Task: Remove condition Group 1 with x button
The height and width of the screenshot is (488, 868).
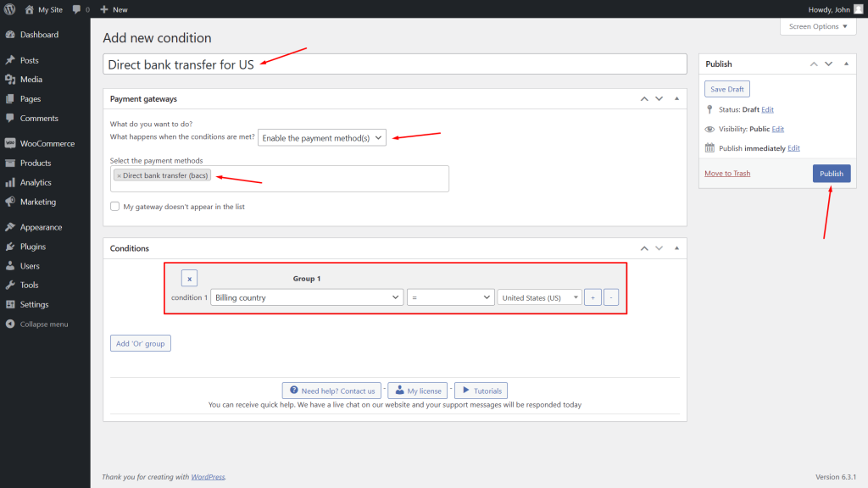Action: [x=189, y=278]
